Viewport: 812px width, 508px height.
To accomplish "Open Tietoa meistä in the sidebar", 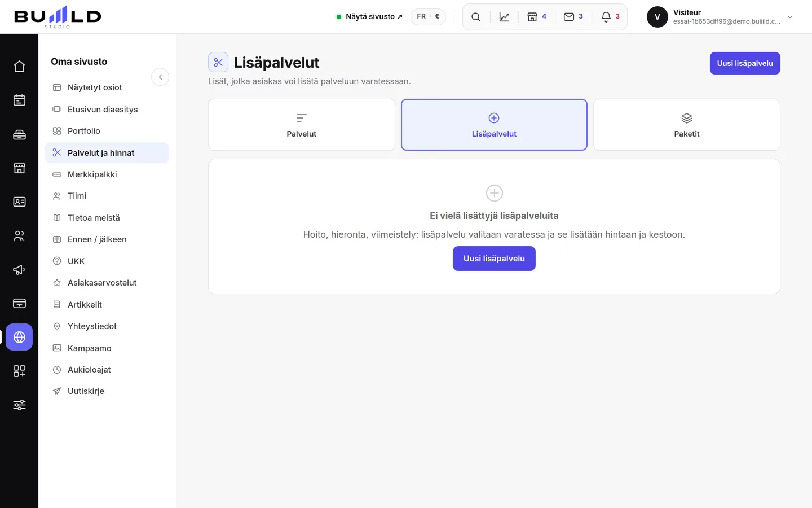I will (x=107, y=218).
